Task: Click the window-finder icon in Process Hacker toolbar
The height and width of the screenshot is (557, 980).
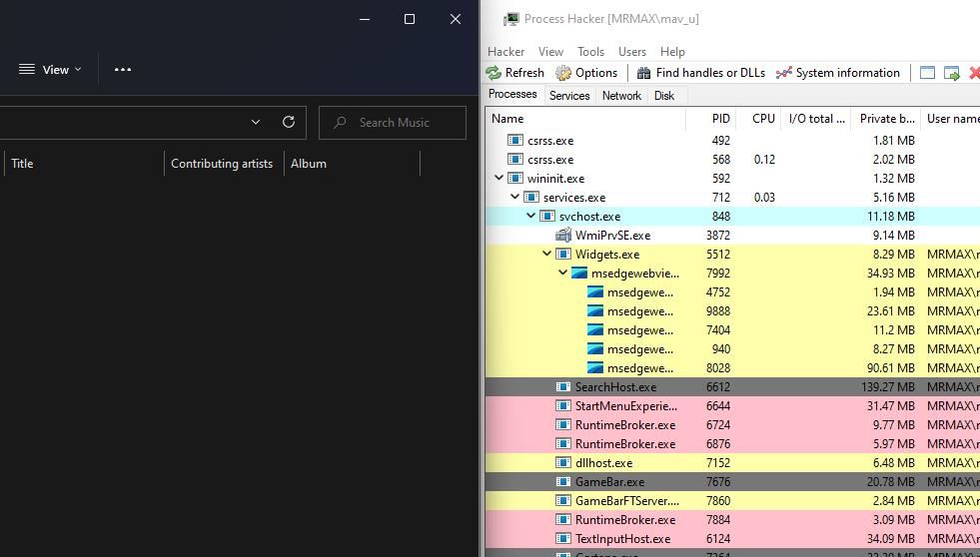Action: pos(927,73)
